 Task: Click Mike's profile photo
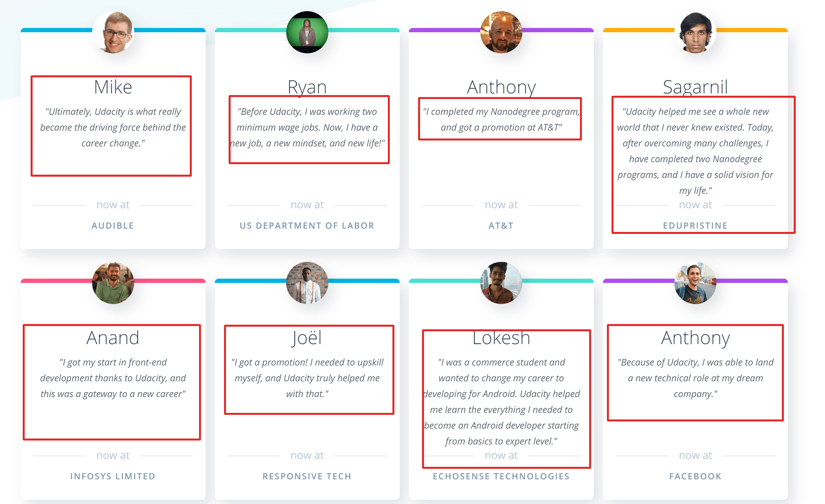[x=113, y=33]
